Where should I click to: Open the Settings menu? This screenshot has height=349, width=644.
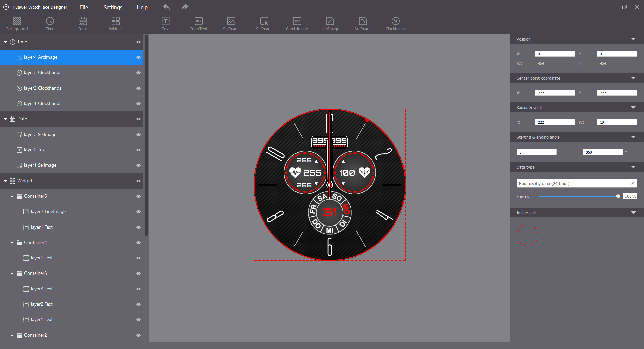click(113, 7)
